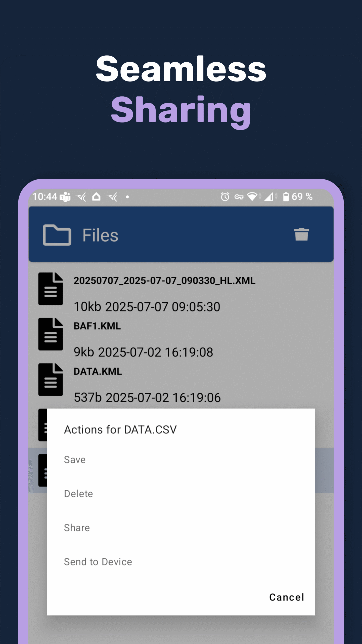Pick the Share option
The height and width of the screenshot is (644, 362).
[77, 528]
